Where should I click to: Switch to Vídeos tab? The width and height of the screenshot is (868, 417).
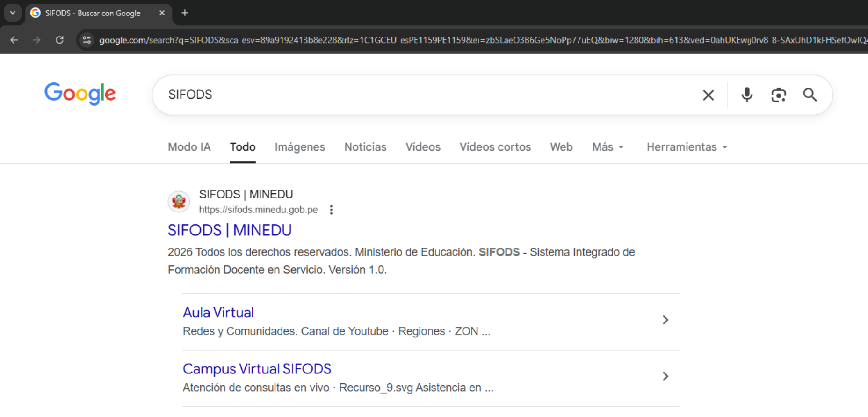point(423,147)
